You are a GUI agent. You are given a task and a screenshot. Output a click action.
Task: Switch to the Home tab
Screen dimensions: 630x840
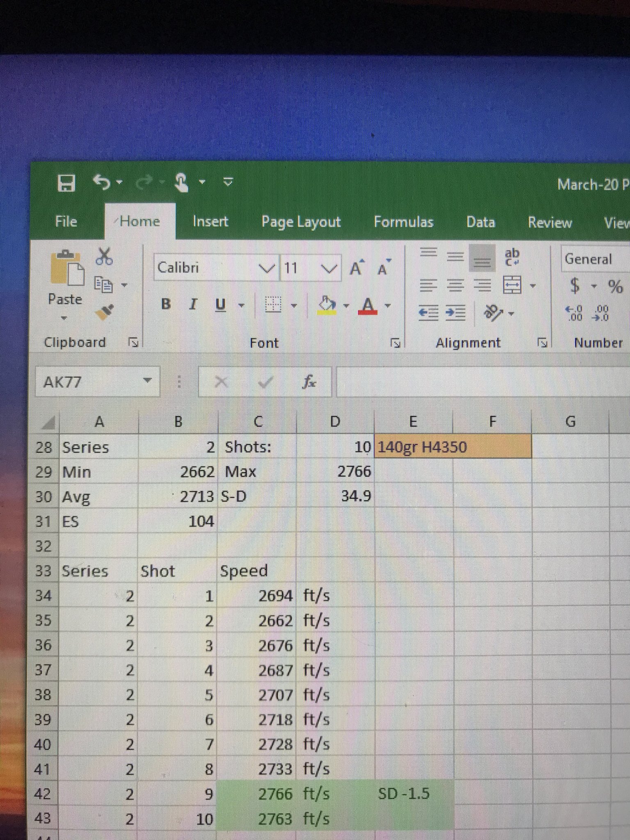(140, 221)
